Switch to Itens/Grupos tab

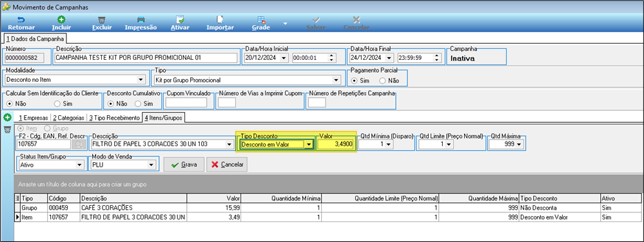(x=164, y=118)
